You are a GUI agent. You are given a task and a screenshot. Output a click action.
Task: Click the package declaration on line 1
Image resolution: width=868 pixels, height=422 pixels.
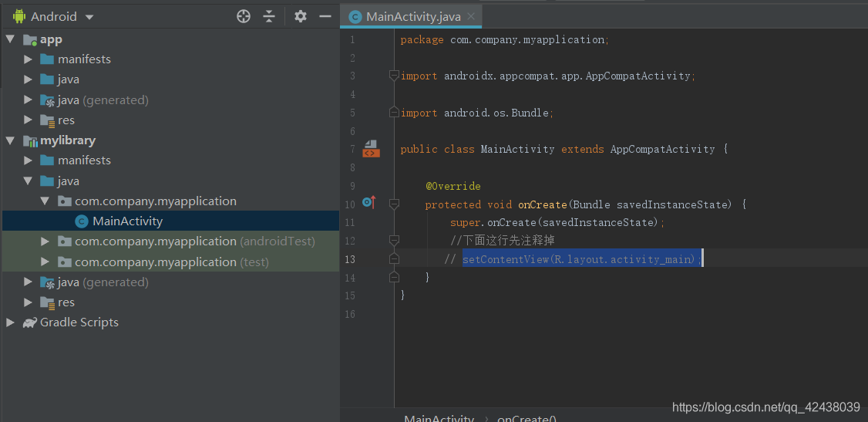coord(505,40)
